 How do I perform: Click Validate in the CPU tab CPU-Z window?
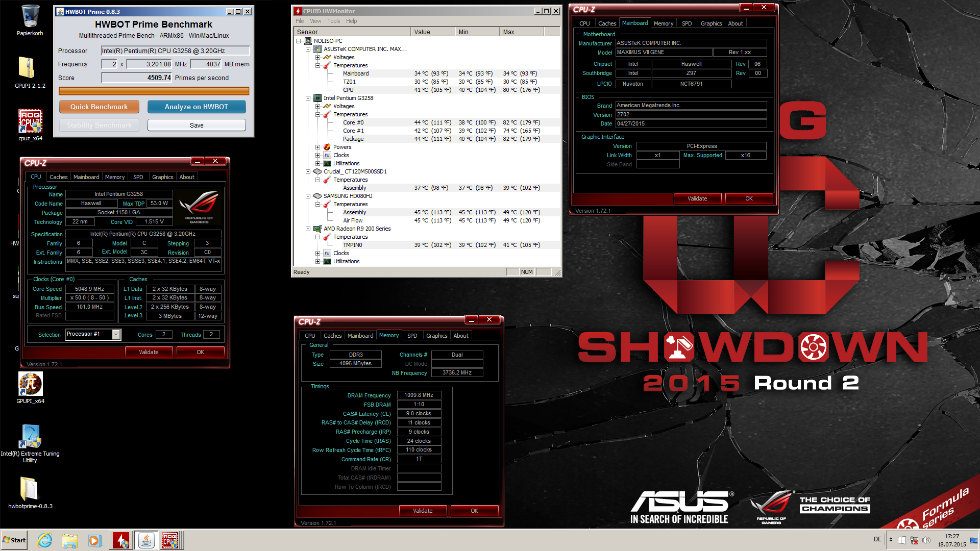(x=149, y=352)
